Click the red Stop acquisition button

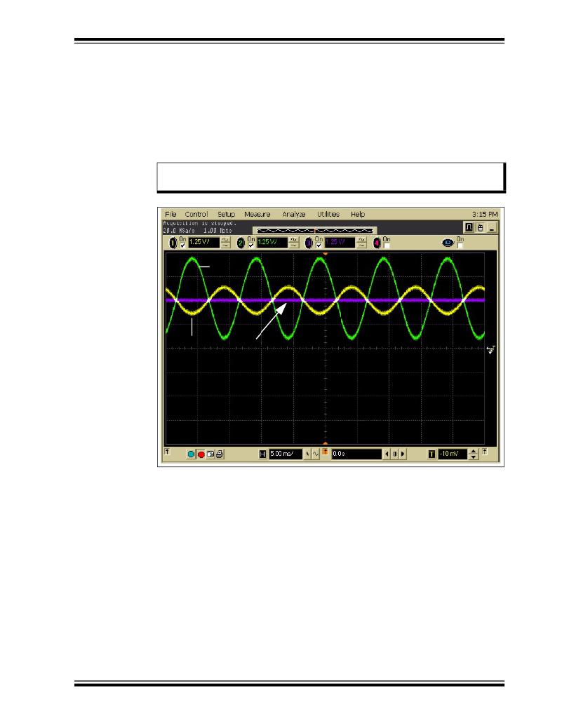[x=201, y=454]
